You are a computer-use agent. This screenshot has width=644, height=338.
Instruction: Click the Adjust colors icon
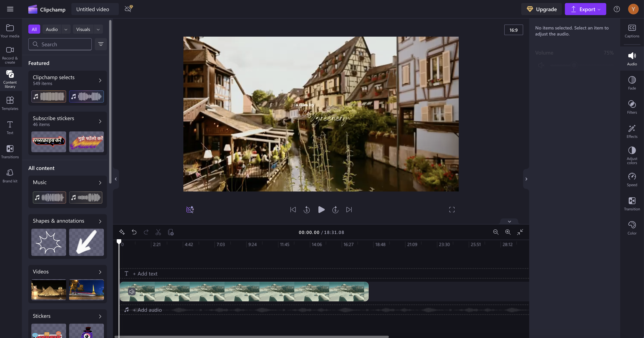tap(632, 152)
